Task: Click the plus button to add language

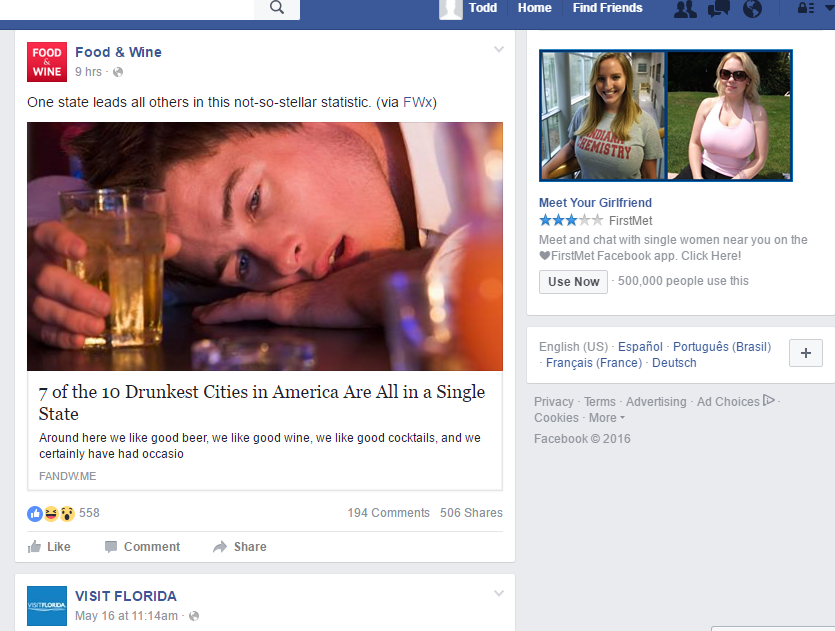Action: click(805, 353)
